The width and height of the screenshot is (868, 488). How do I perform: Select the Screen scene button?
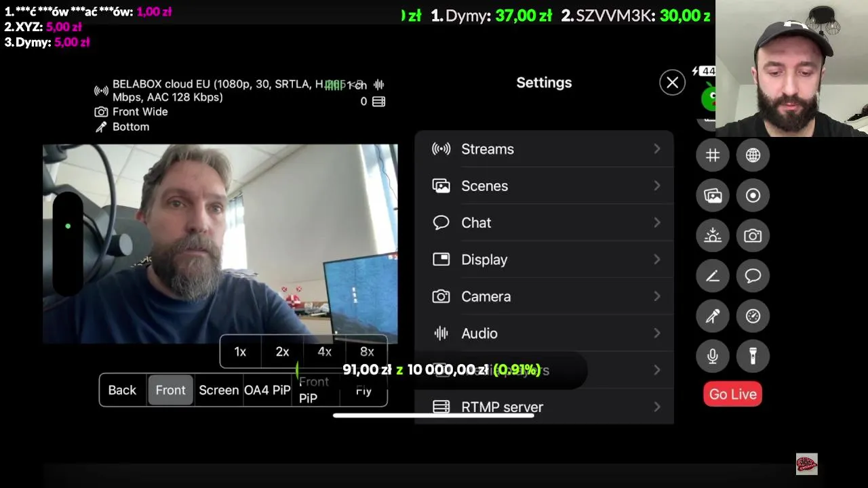[x=218, y=390]
